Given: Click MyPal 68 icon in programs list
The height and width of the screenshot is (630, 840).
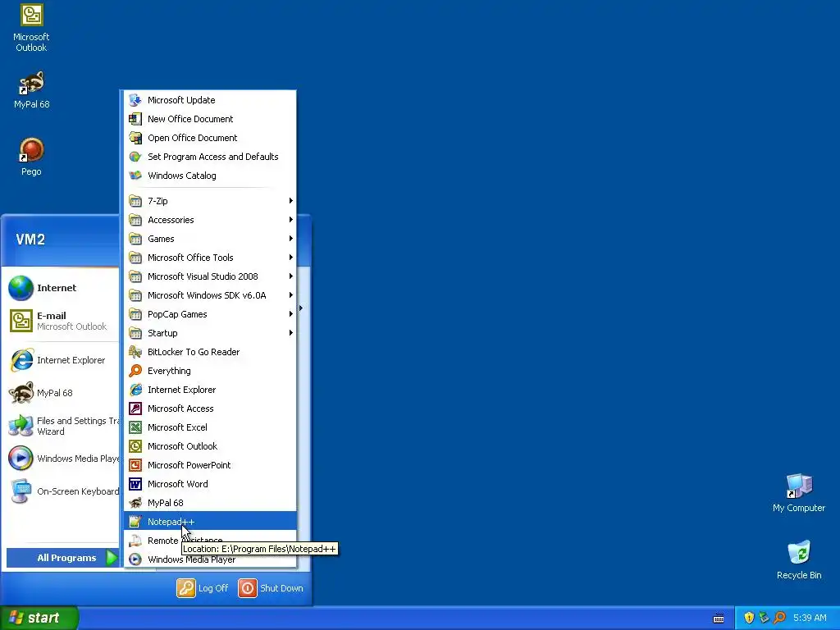Looking at the screenshot, I should [x=135, y=503].
